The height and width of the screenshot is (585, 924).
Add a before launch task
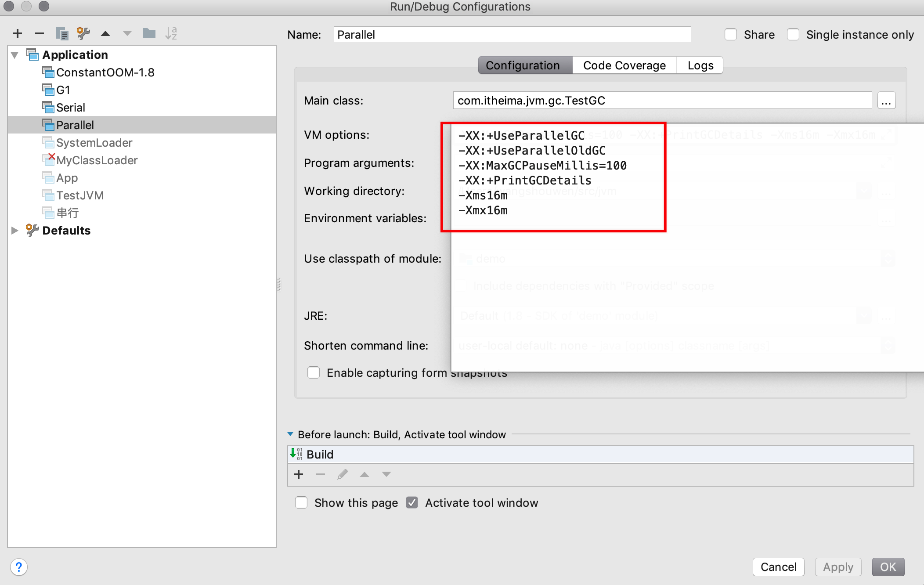click(x=299, y=474)
